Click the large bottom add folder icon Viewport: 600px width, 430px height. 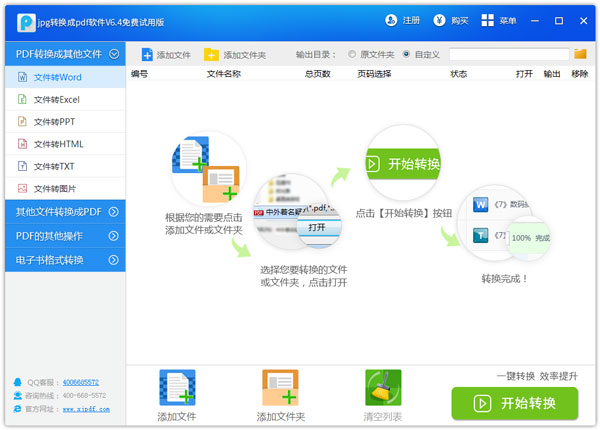(280, 388)
